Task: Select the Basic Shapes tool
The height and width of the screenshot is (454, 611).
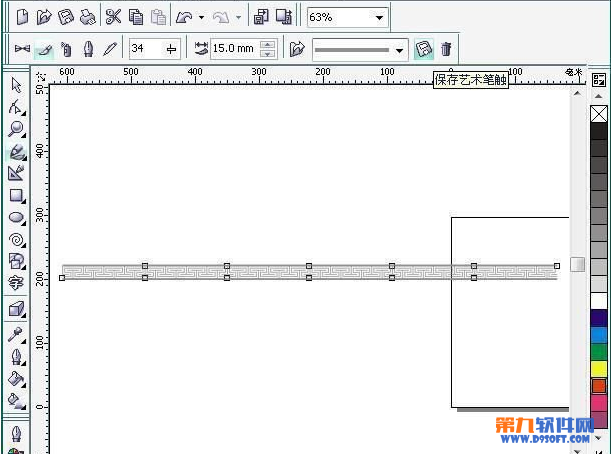Action: [16, 261]
